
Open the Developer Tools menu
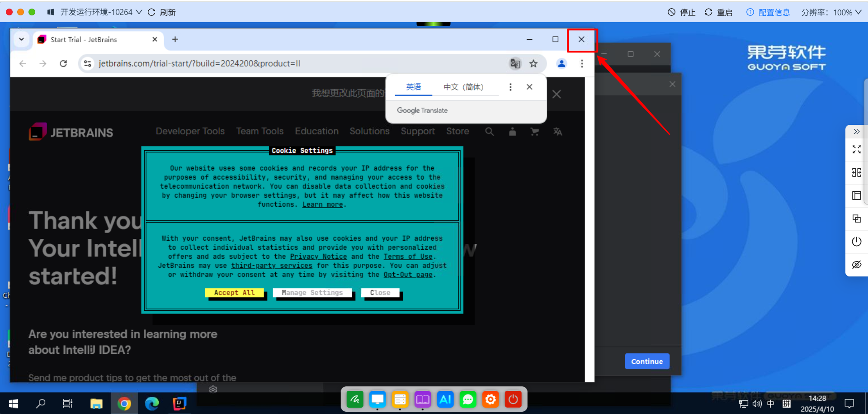[x=190, y=131]
